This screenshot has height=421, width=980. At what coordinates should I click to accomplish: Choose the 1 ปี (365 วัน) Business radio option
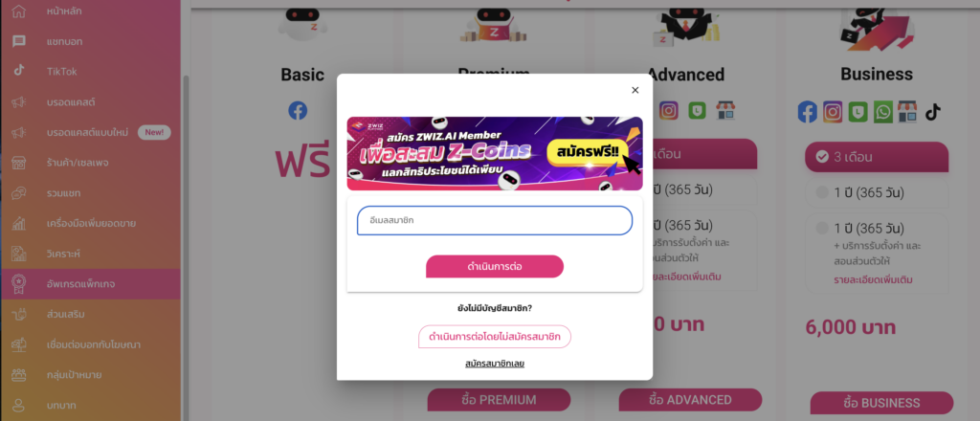877,193
